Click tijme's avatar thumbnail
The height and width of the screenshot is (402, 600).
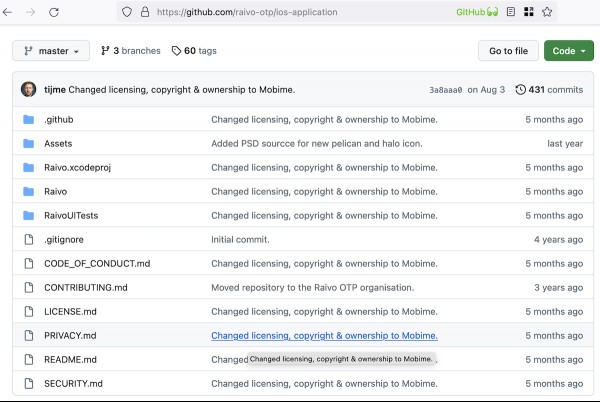coord(28,90)
